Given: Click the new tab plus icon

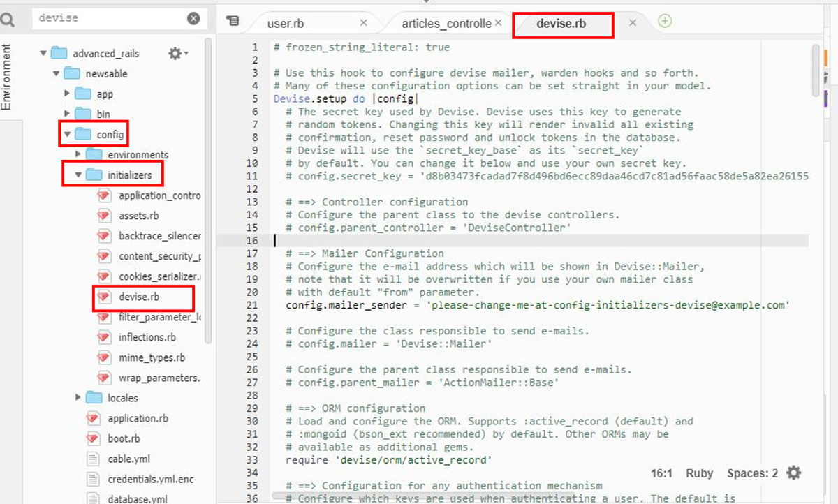Looking at the screenshot, I should coord(665,21).
